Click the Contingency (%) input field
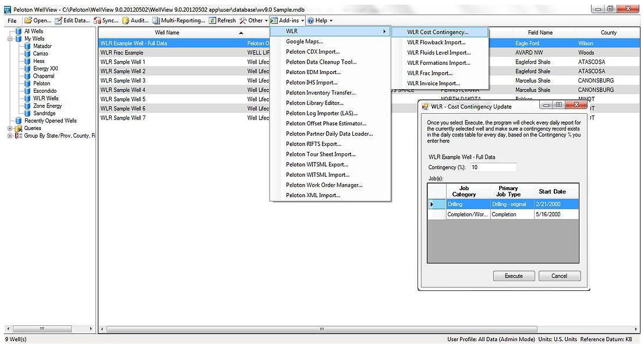The image size is (644, 344). [x=493, y=167]
